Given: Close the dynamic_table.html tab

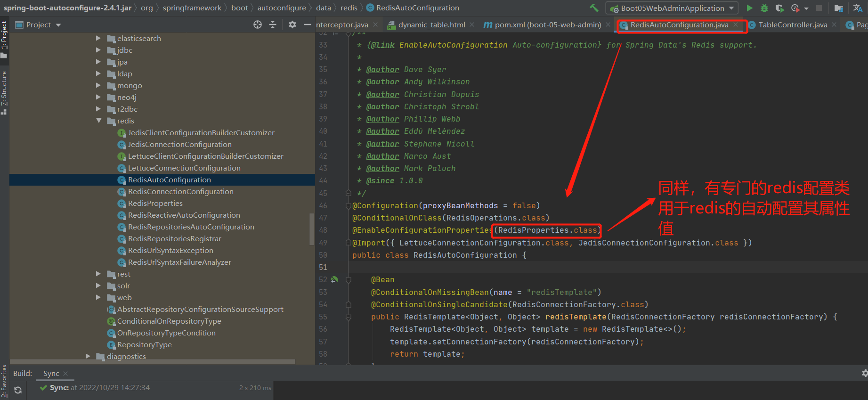Looking at the screenshot, I should [472, 25].
